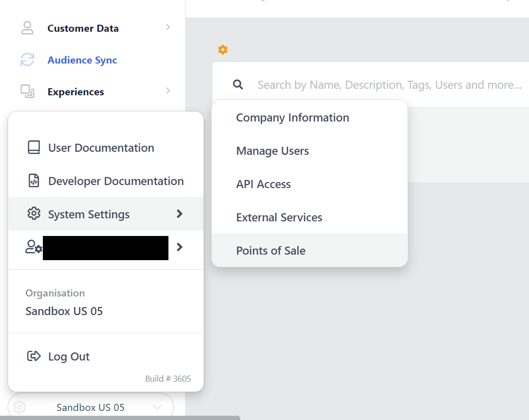Screen dimensions: 529x420
Task: Click the Developer Documentation code file icon
Action: coord(34,181)
